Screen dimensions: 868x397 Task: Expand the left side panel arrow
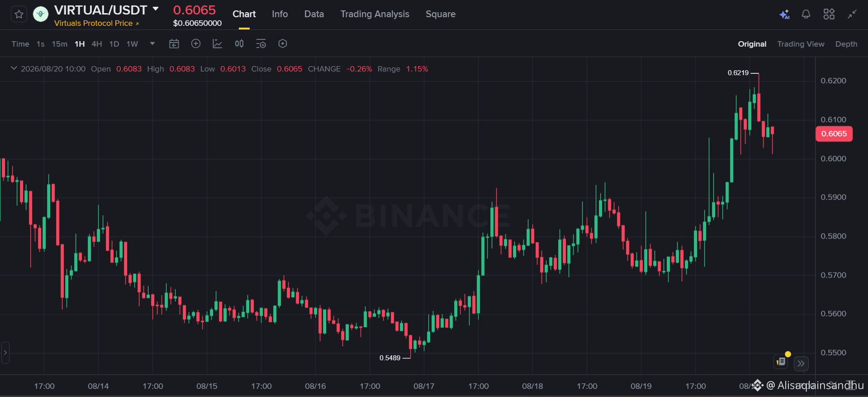click(x=5, y=353)
